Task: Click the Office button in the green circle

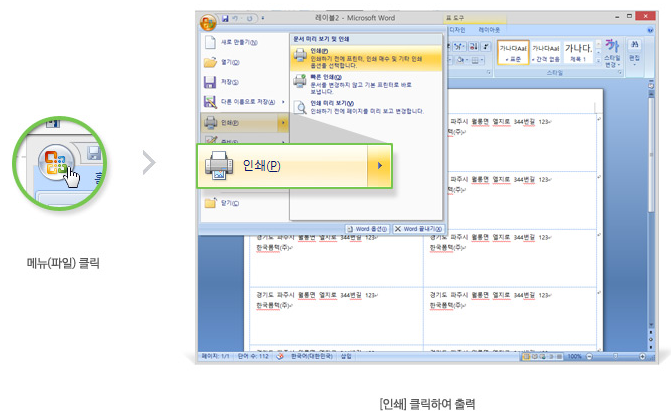Action: tap(56, 162)
